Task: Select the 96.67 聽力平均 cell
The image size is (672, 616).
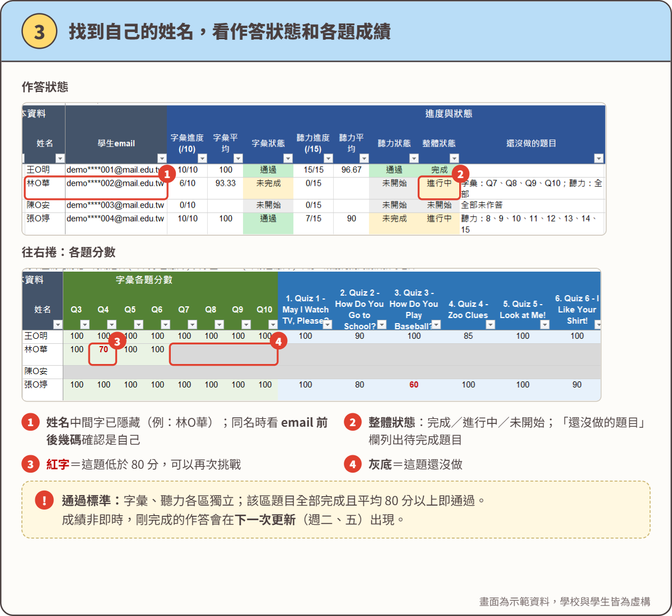Action: 352,170
